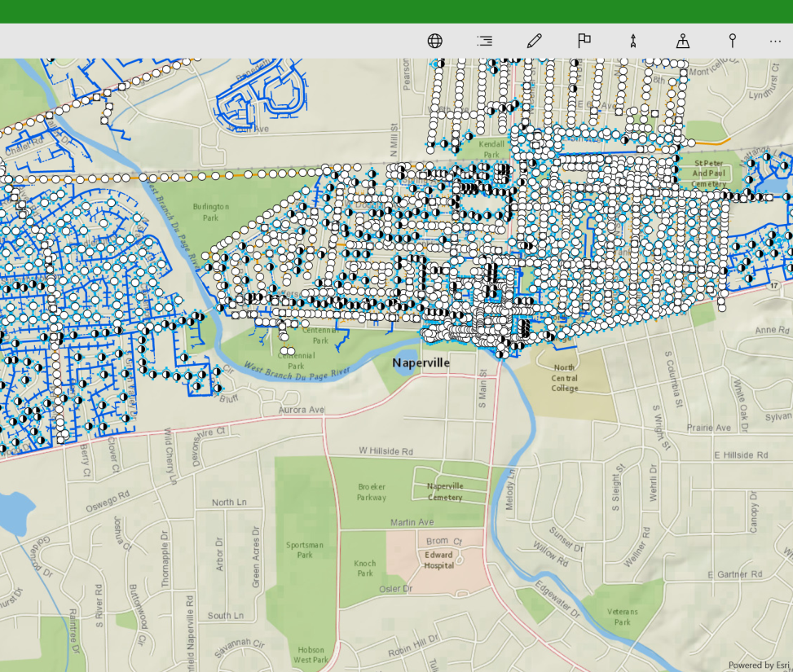Image resolution: width=793 pixels, height=672 pixels.
Task: Click the Naperville city label
Action: pos(421,363)
